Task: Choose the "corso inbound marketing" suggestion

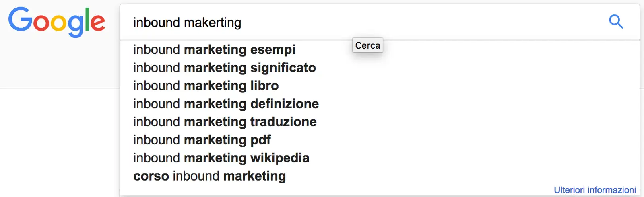Action: pyautogui.click(x=209, y=176)
